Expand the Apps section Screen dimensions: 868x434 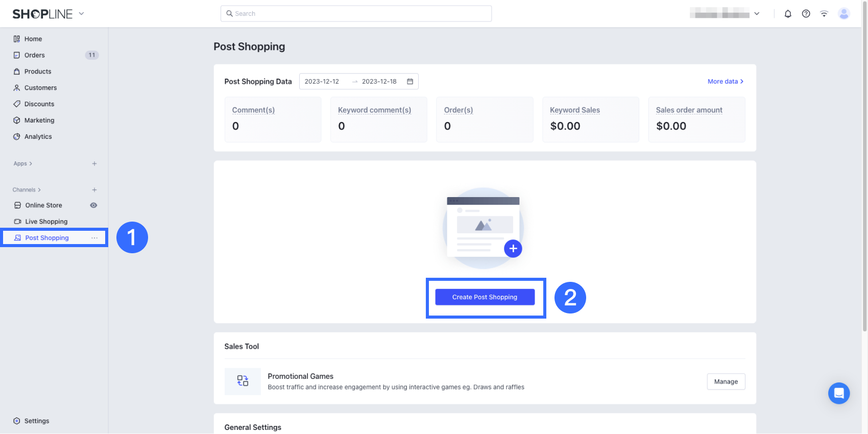(23, 164)
